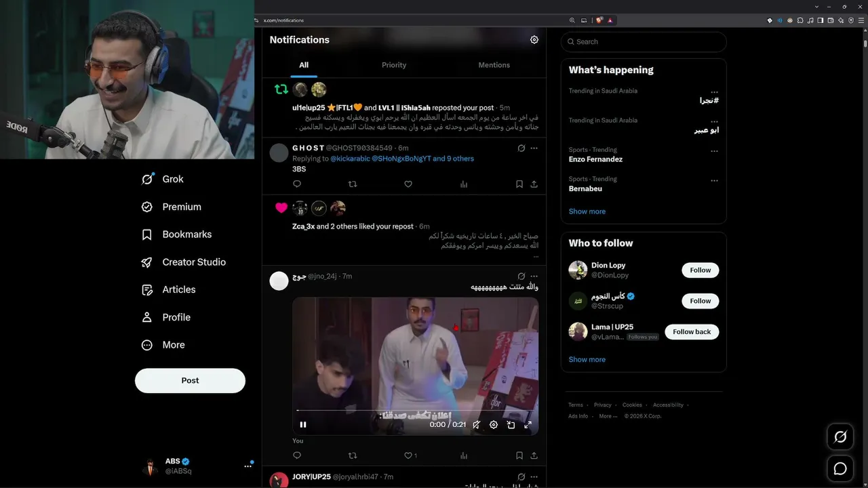868x488 pixels.
Task: Expand footer More menu
Action: tap(608, 416)
